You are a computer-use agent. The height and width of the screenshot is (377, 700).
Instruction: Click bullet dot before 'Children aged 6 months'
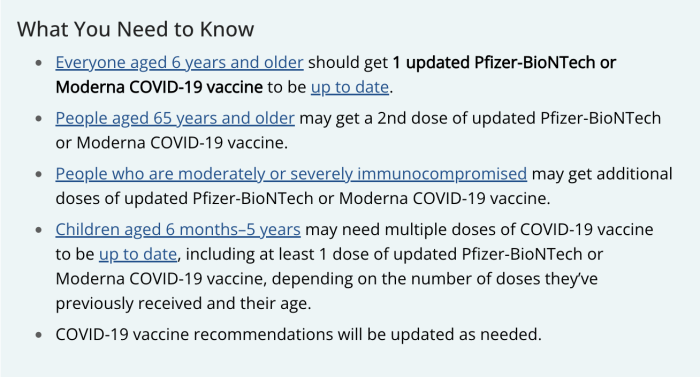39,230
